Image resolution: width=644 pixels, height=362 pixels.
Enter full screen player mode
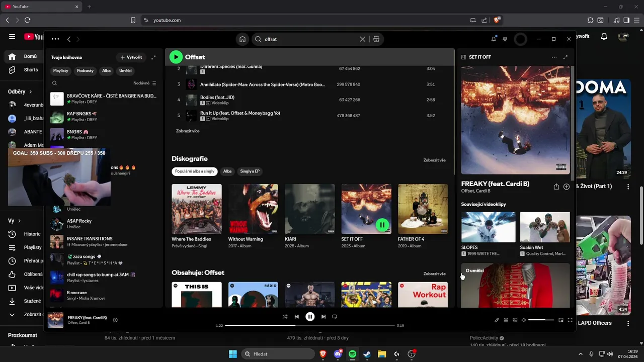570,320
